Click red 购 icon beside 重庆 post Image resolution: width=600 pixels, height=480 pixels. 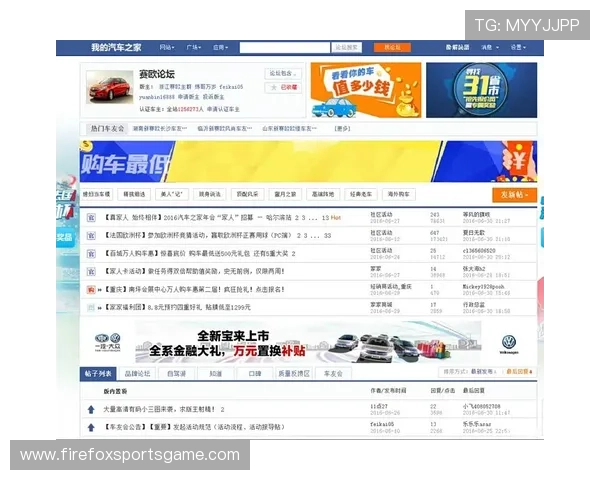[x=91, y=290]
